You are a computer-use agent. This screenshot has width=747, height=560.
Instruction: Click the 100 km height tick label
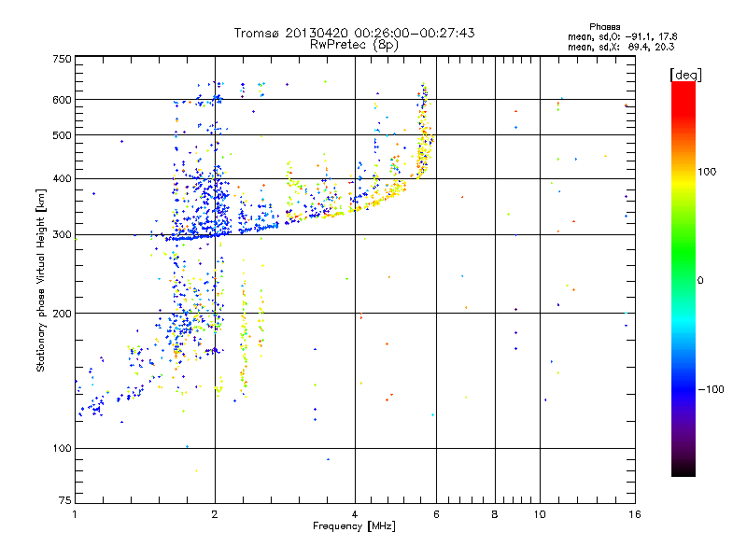click(62, 449)
